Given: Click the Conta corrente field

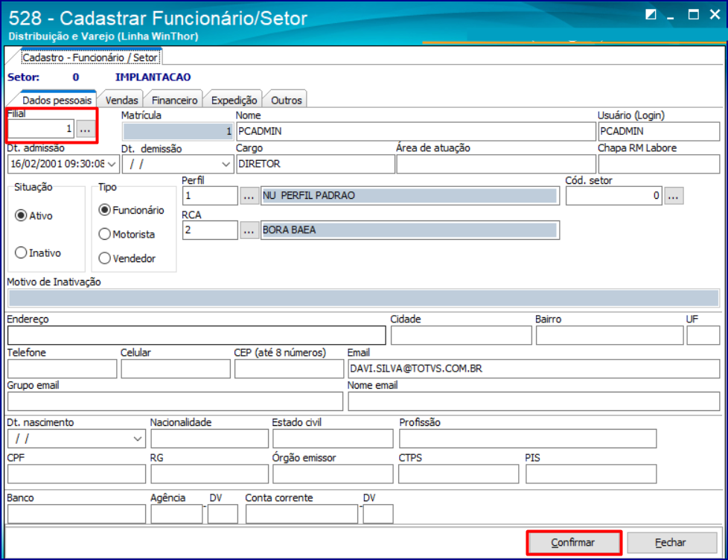Looking at the screenshot, I should 301,514.
